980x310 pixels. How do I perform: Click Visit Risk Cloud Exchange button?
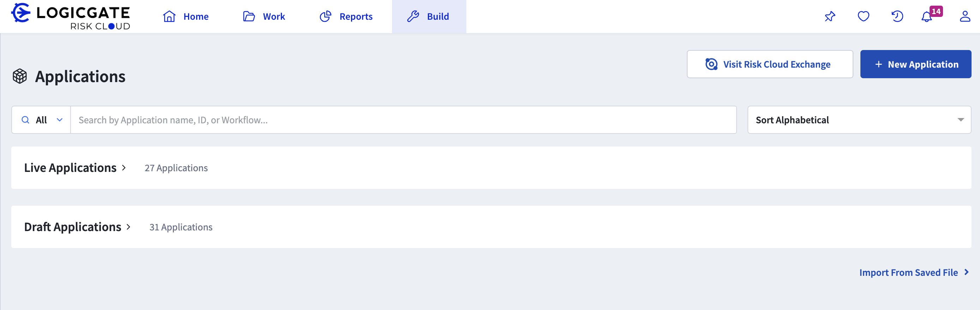point(770,64)
